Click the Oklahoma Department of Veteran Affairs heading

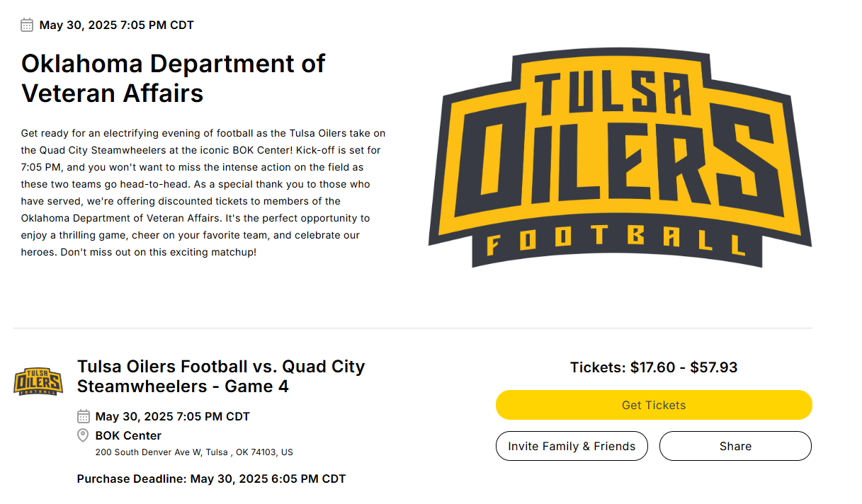173,78
